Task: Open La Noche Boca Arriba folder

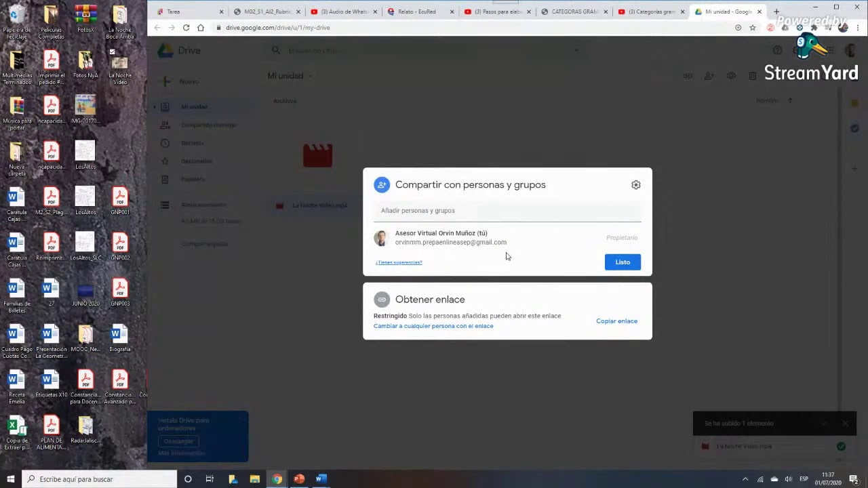Action: click(120, 22)
